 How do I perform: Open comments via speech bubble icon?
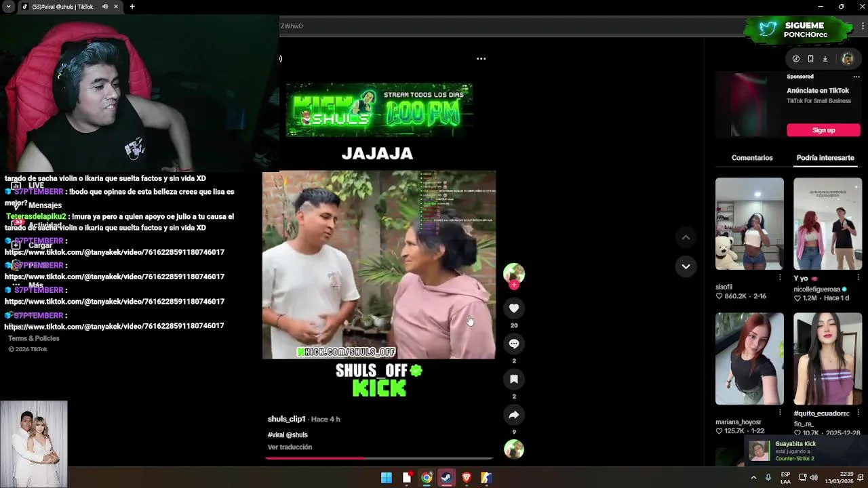click(x=514, y=344)
